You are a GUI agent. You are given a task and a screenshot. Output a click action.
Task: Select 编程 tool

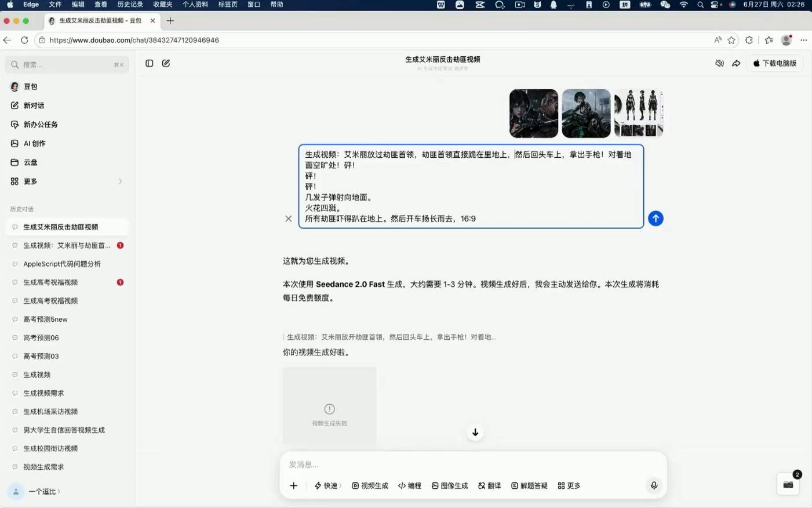(410, 486)
